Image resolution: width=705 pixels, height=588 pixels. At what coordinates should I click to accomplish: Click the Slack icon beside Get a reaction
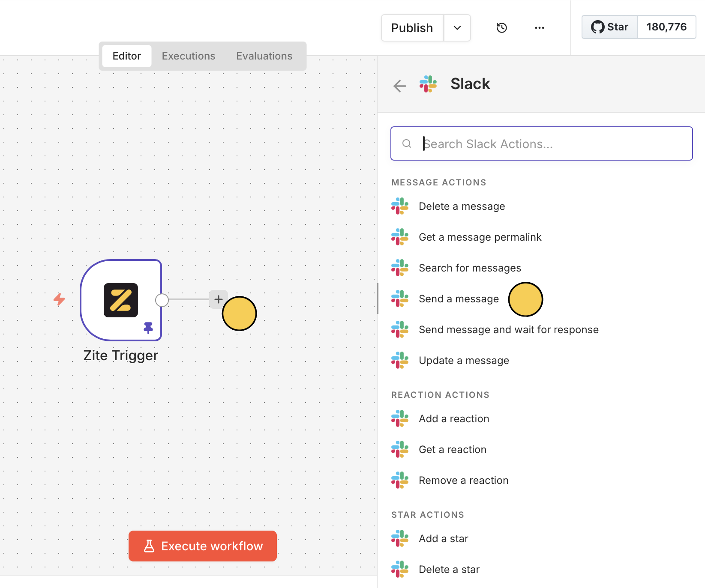click(400, 450)
